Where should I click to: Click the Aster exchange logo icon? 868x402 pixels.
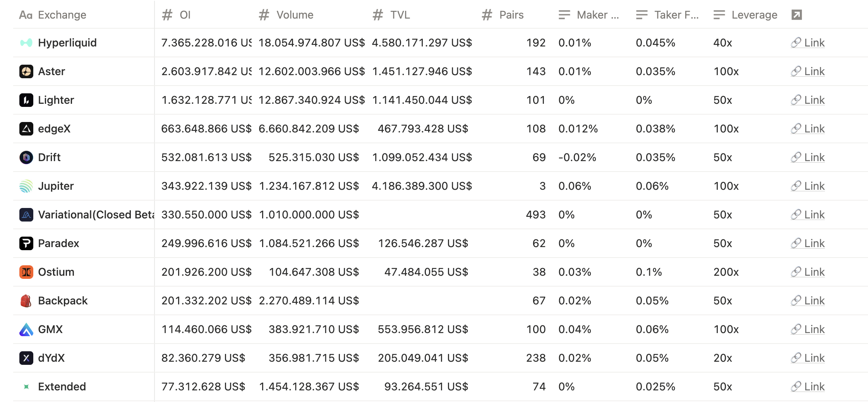point(26,71)
